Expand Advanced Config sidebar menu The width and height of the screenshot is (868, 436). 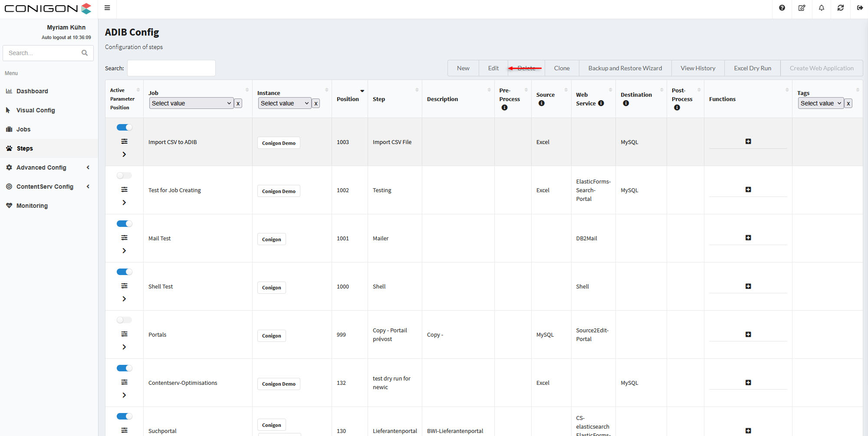click(41, 167)
